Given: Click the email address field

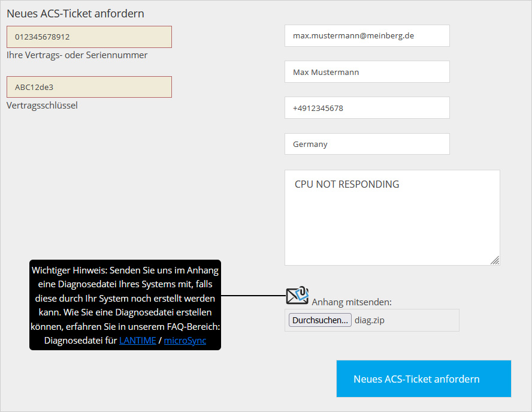Looking at the screenshot, I should click(367, 36).
